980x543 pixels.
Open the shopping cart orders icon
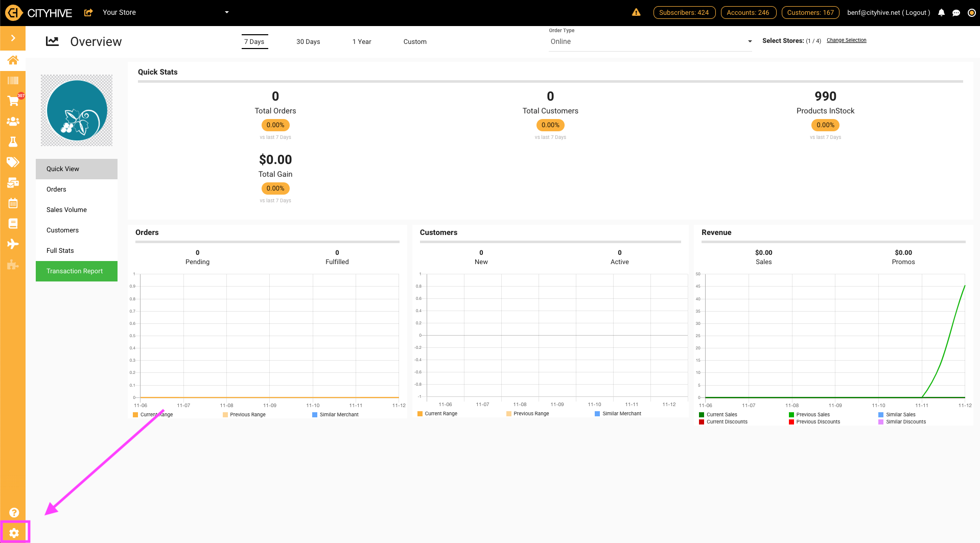point(13,101)
